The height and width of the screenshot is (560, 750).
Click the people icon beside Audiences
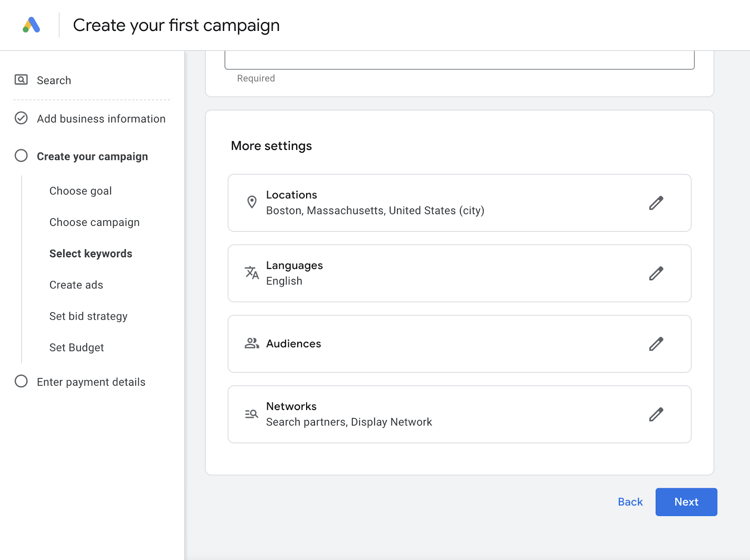(252, 343)
